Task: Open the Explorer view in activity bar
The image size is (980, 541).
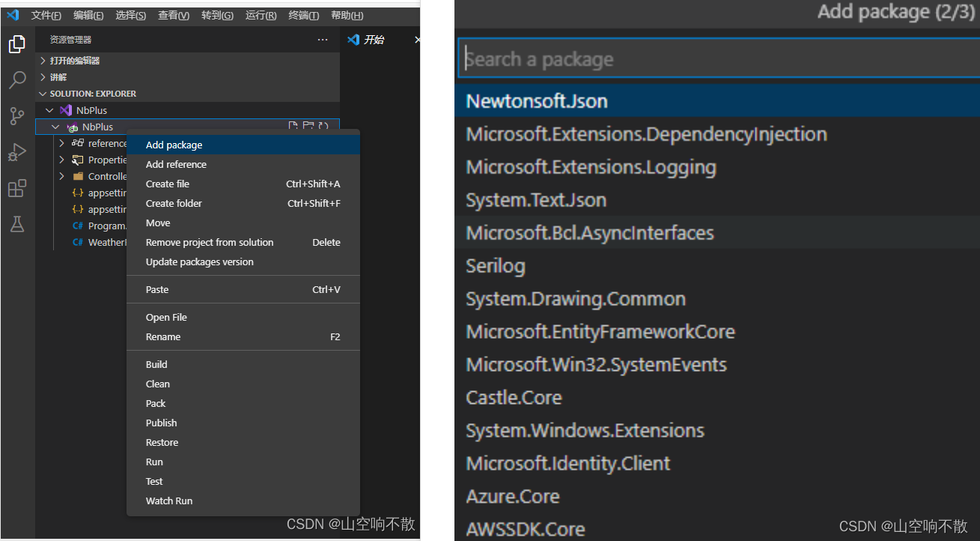Action: [16, 45]
